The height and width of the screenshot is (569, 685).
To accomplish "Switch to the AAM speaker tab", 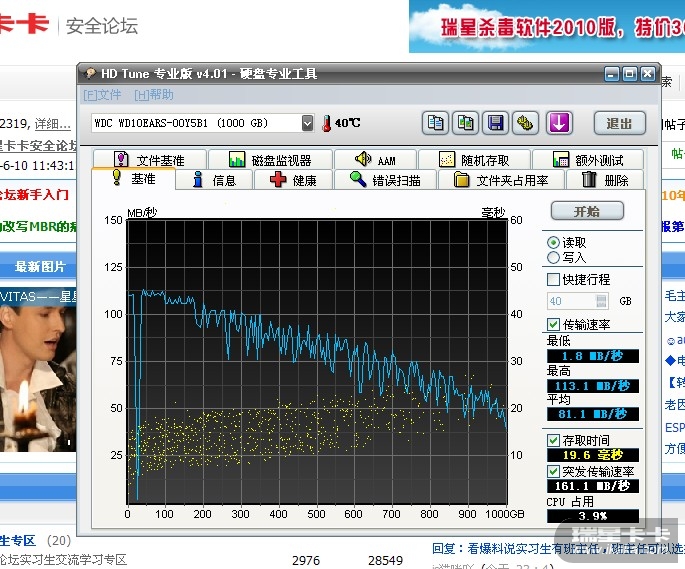I will tap(375, 160).
